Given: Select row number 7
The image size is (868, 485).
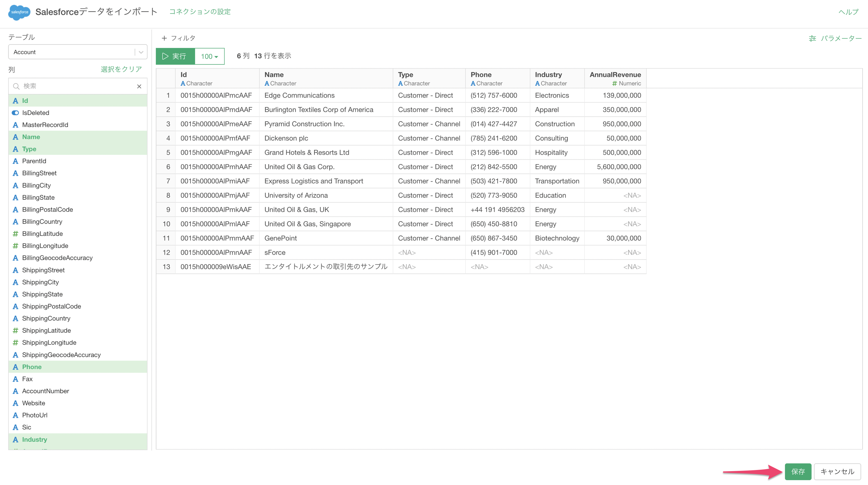Looking at the screenshot, I should click(166, 181).
